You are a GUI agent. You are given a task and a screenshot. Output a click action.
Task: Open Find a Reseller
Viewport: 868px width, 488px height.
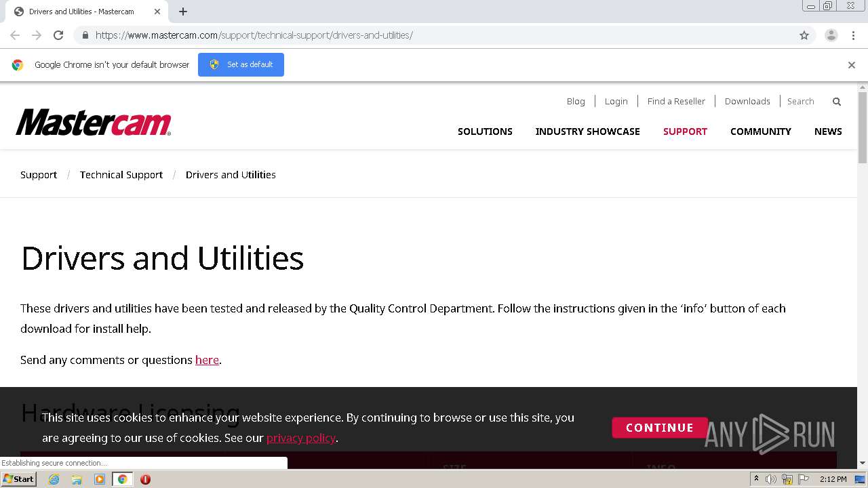(x=676, y=101)
